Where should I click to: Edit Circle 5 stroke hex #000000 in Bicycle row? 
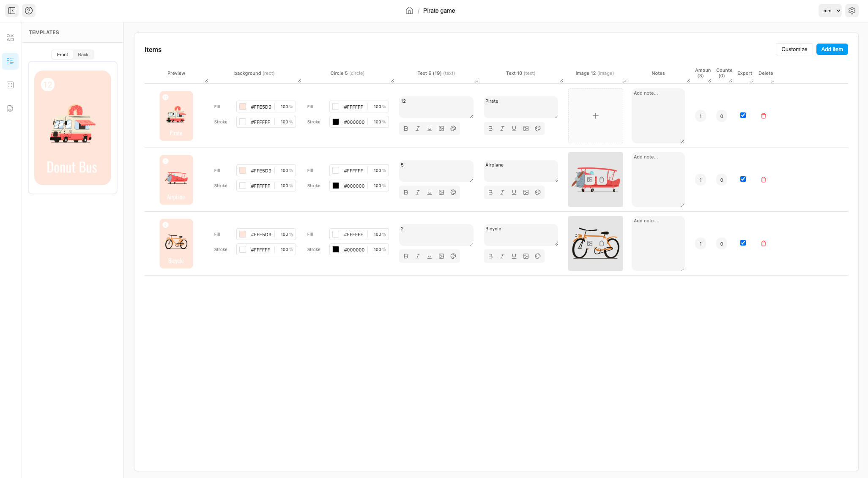354,250
